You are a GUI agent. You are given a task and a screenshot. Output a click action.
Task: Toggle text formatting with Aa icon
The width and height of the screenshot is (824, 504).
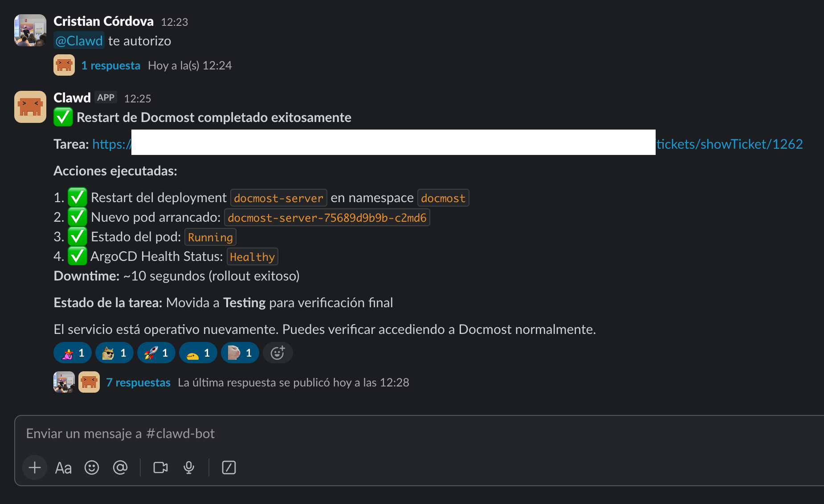tap(63, 468)
